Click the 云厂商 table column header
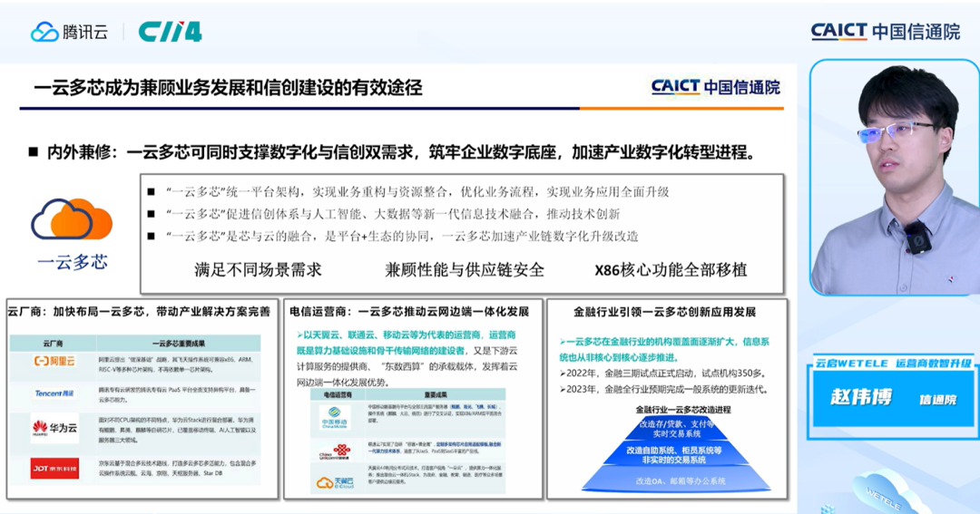The width and height of the screenshot is (980, 514). click(x=54, y=344)
